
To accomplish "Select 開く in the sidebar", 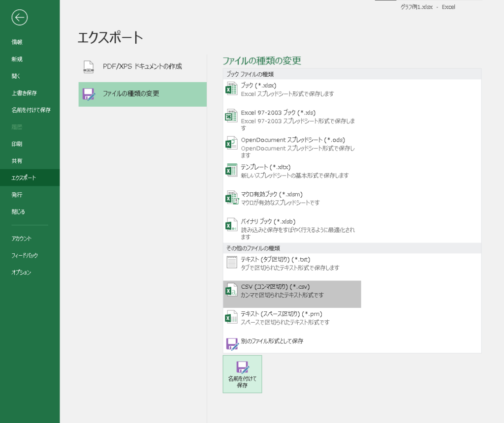I will (x=16, y=76).
